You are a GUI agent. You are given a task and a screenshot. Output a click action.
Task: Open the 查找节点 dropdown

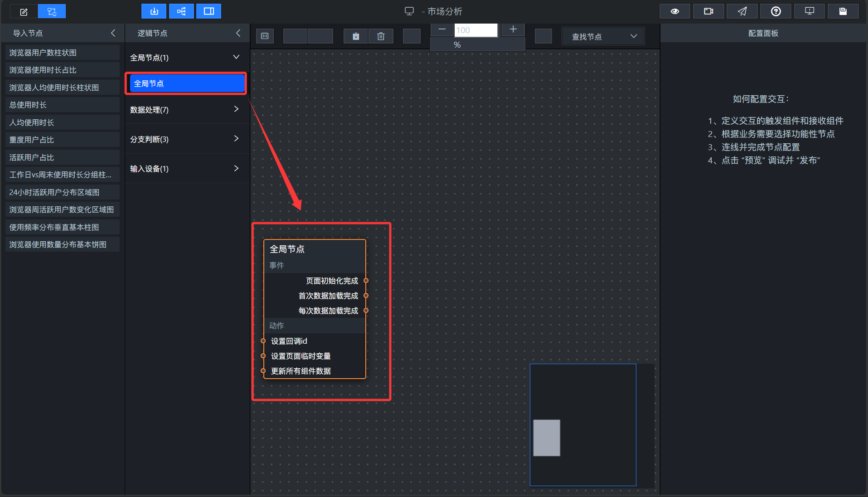pyautogui.click(x=603, y=36)
